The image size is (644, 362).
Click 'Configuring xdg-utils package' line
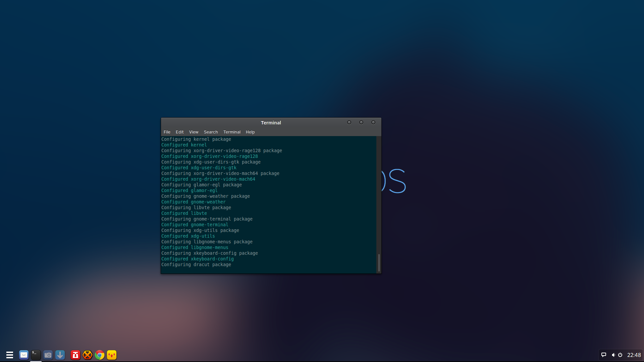[x=200, y=230]
